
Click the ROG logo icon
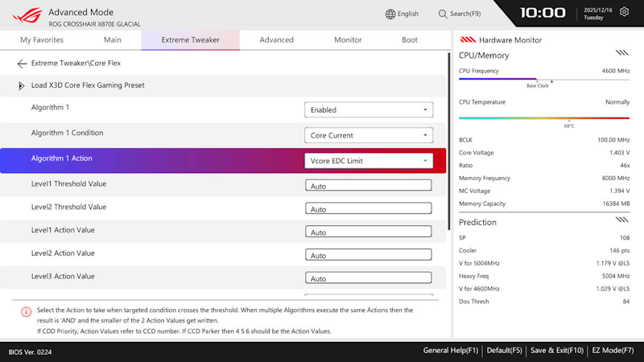point(27,15)
